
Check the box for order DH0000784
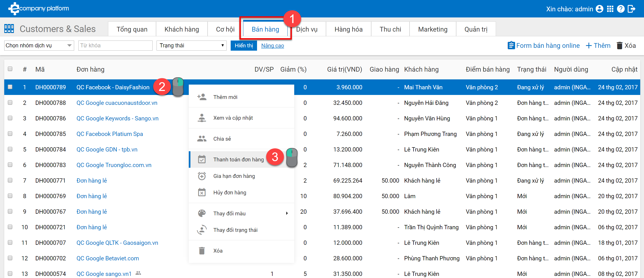coord(10,149)
